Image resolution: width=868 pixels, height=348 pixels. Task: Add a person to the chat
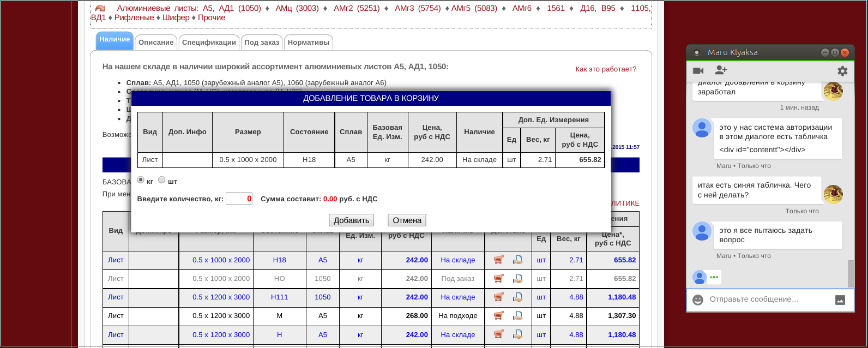721,70
